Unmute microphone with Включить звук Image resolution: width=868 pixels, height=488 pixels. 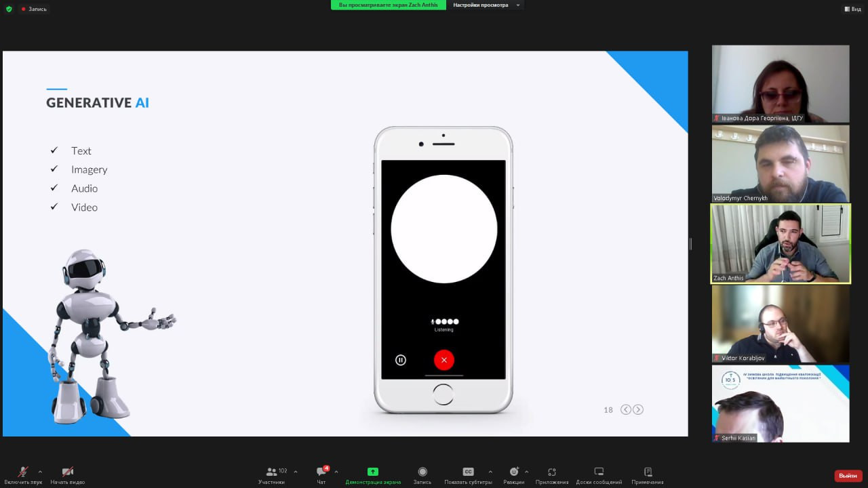22,475
